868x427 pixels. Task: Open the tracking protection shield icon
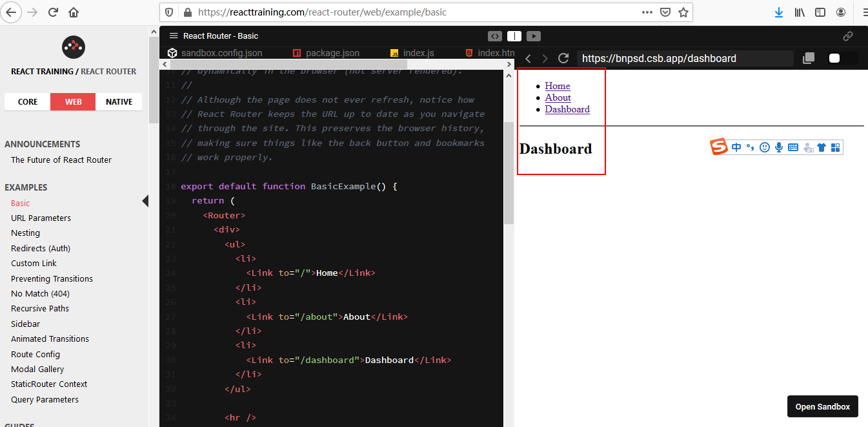point(170,12)
